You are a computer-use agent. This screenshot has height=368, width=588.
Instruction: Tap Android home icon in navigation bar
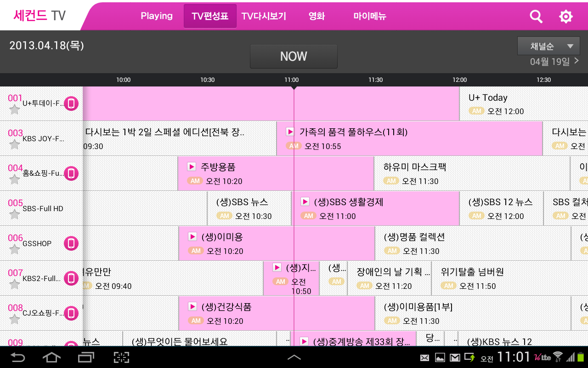point(51,357)
